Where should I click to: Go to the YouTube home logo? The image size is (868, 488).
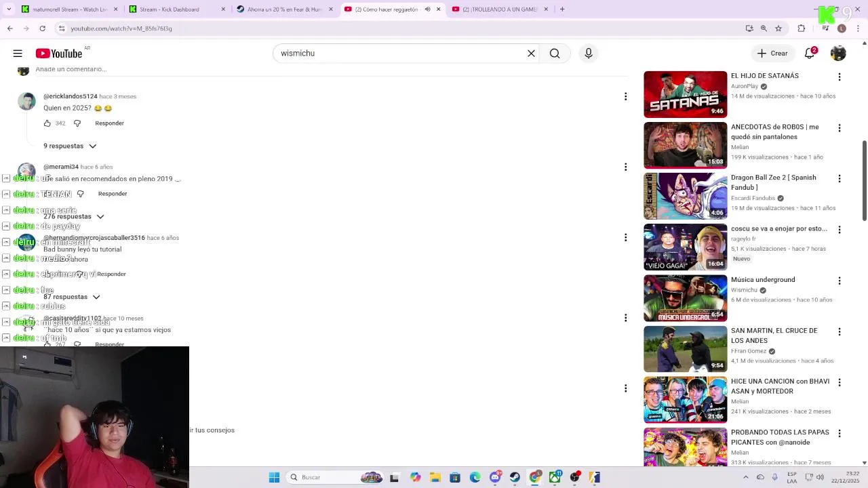coord(59,54)
